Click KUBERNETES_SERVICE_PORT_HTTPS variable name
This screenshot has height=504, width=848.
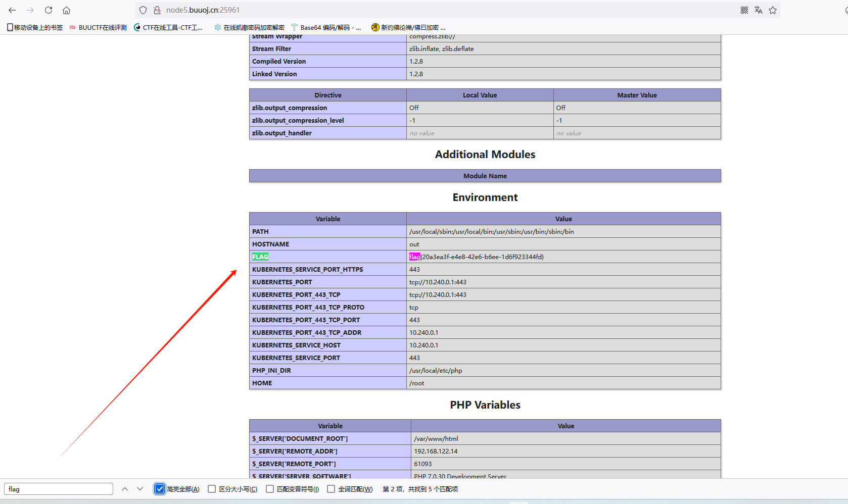point(308,269)
